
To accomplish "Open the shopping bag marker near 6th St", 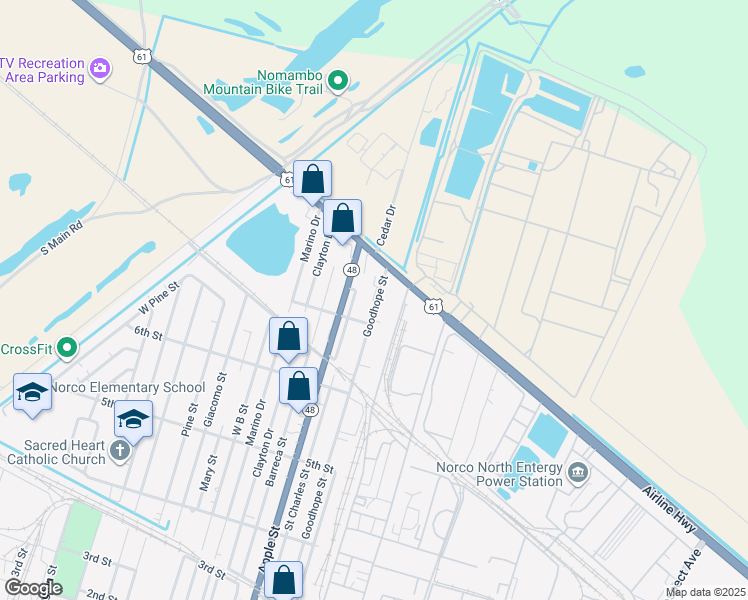I will [289, 337].
